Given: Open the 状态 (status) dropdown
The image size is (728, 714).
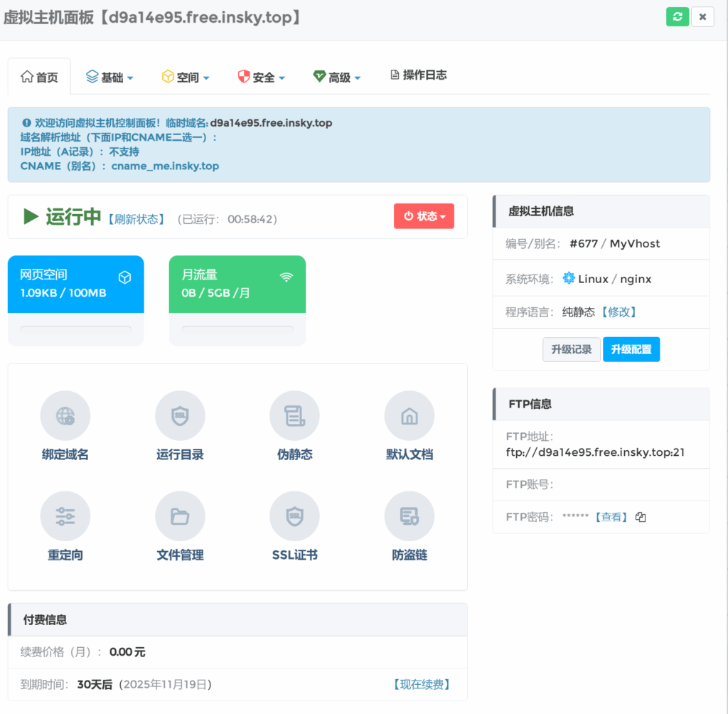Looking at the screenshot, I should (424, 216).
